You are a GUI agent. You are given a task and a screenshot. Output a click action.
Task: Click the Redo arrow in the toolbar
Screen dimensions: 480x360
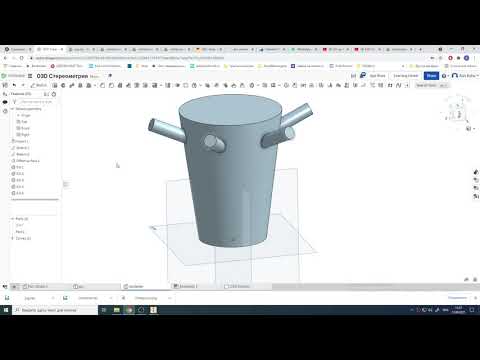[x=23, y=85]
